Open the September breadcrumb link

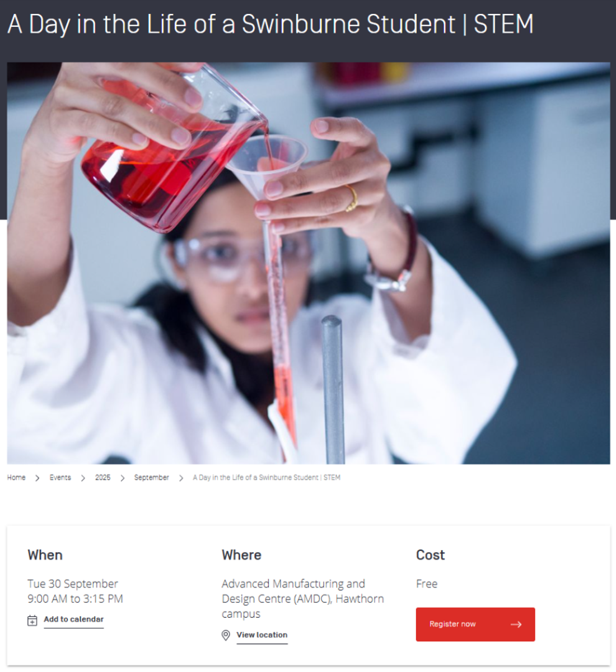151,478
